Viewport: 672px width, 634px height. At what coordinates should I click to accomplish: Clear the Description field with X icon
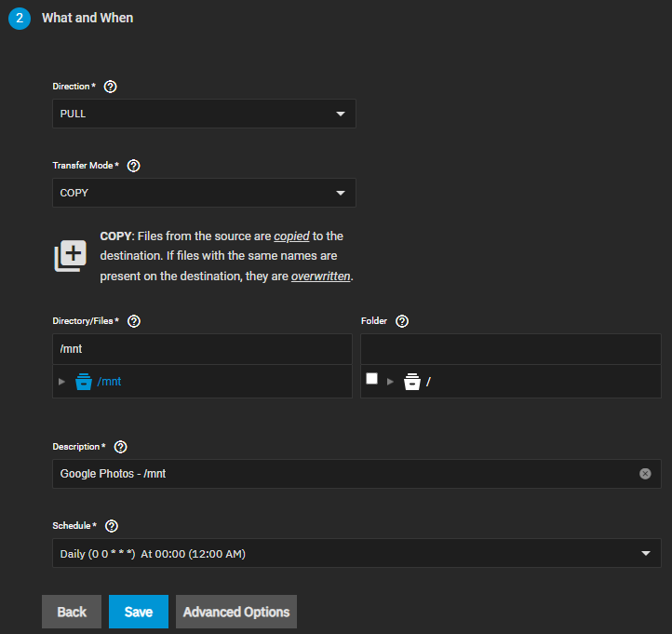(645, 474)
